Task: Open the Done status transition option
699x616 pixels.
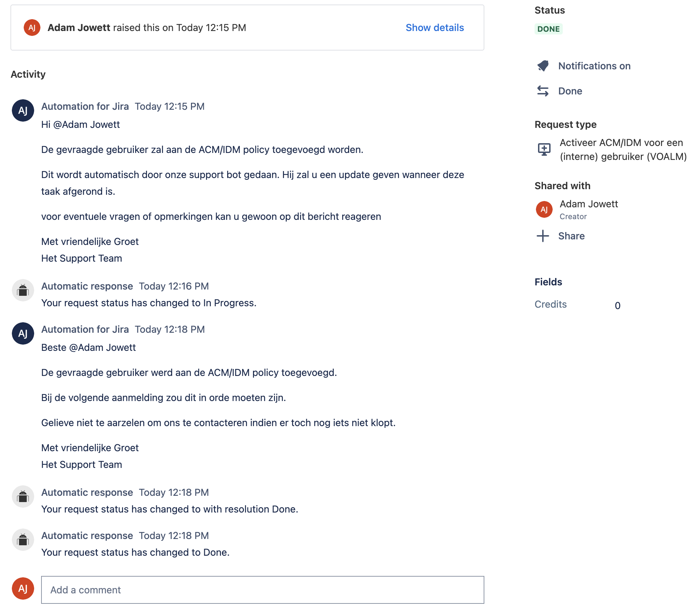Action: point(570,91)
